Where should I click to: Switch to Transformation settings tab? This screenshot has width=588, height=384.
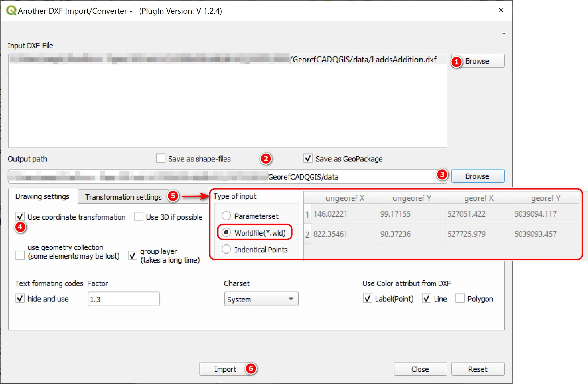point(123,197)
